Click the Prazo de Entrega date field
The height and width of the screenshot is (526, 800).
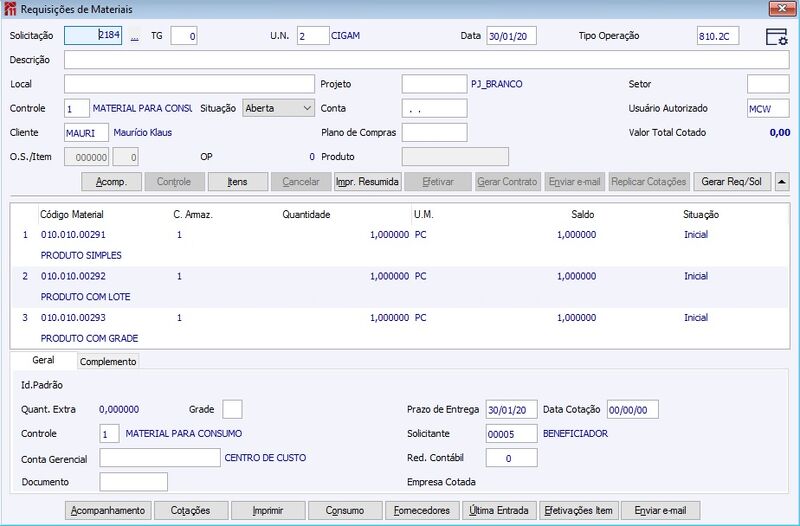coord(511,410)
